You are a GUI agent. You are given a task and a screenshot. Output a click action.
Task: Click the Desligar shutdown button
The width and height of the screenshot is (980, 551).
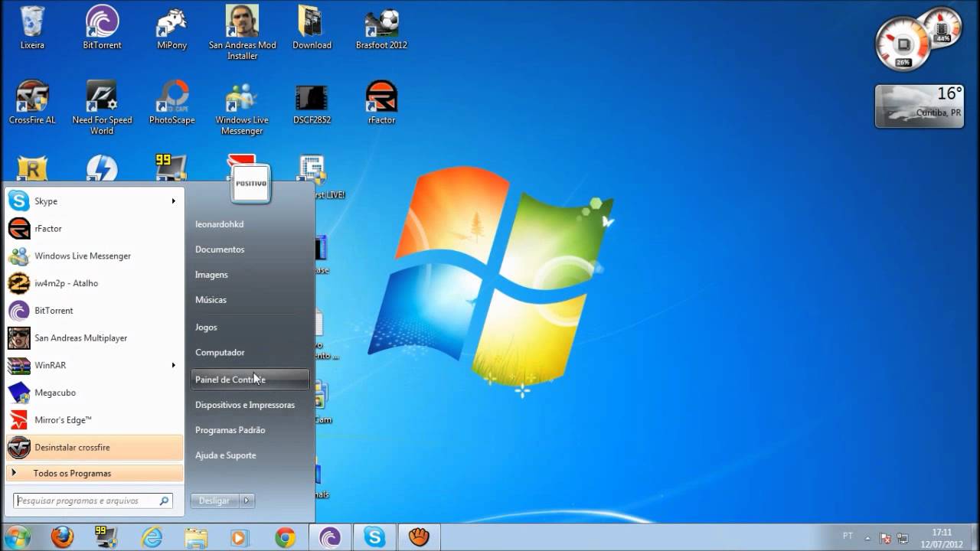[214, 500]
